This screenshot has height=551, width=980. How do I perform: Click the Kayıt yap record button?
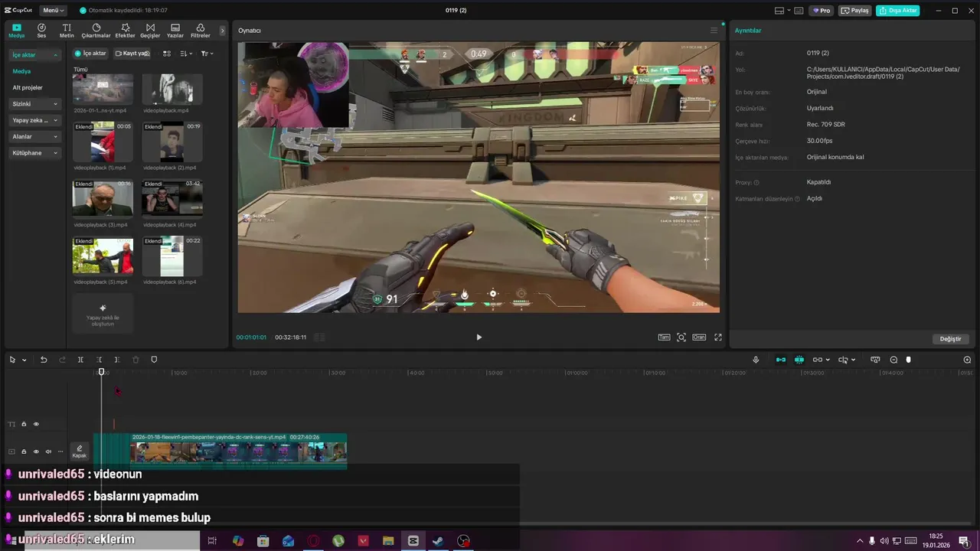(132, 54)
